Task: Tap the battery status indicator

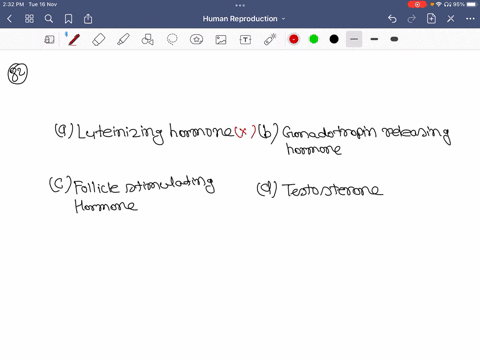Action: tap(473, 4)
